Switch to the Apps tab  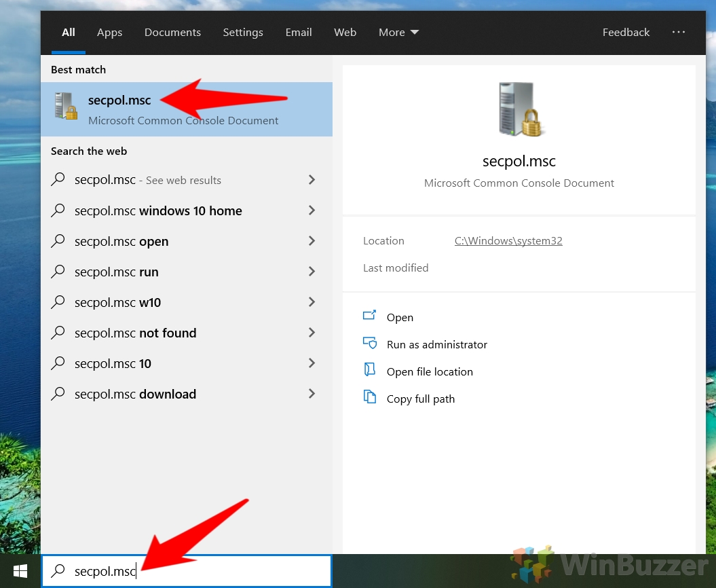[109, 32]
